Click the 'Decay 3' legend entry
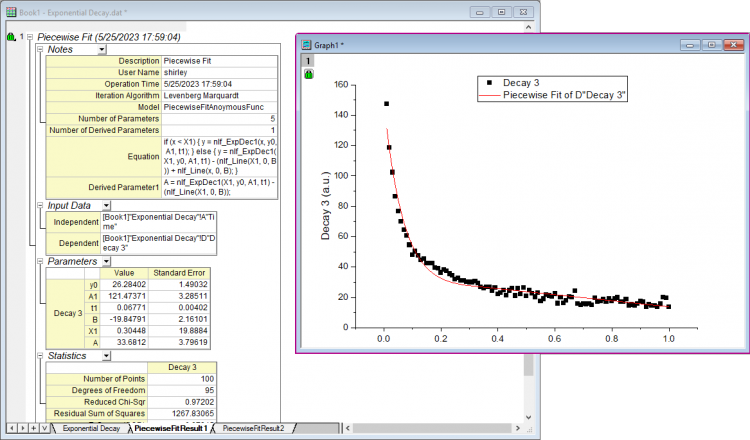The width and height of the screenshot is (750, 440). click(x=520, y=83)
